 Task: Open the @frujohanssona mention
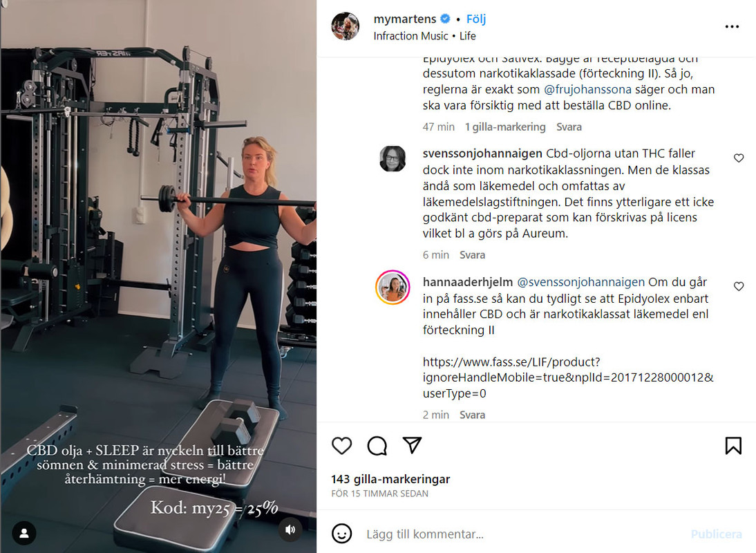[x=587, y=89]
